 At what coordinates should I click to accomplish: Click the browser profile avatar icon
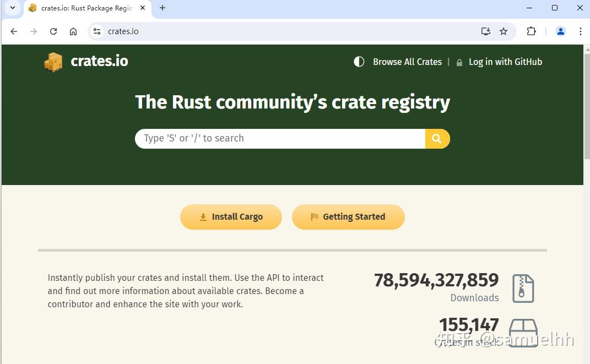561,31
